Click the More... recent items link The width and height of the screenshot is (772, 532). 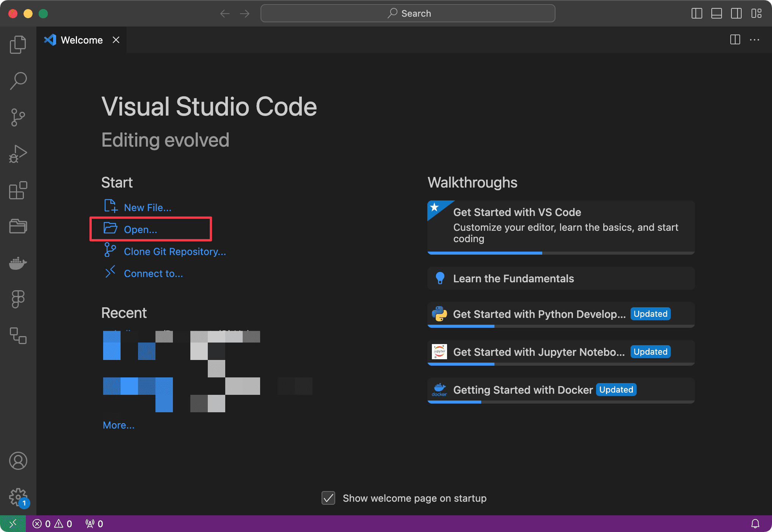point(118,425)
